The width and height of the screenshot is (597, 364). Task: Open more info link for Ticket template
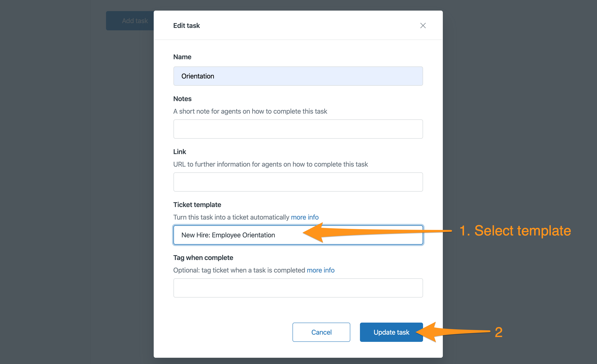pyautogui.click(x=305, y=217)
